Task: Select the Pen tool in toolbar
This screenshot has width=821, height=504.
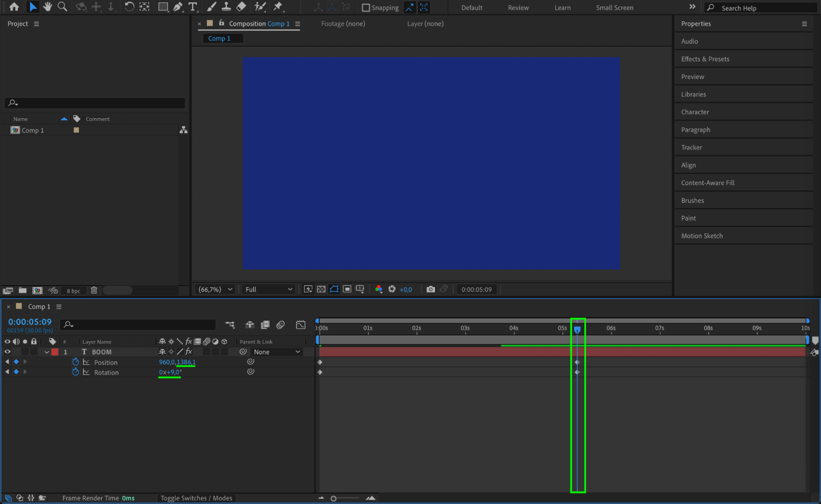Action: pos(178,7)
